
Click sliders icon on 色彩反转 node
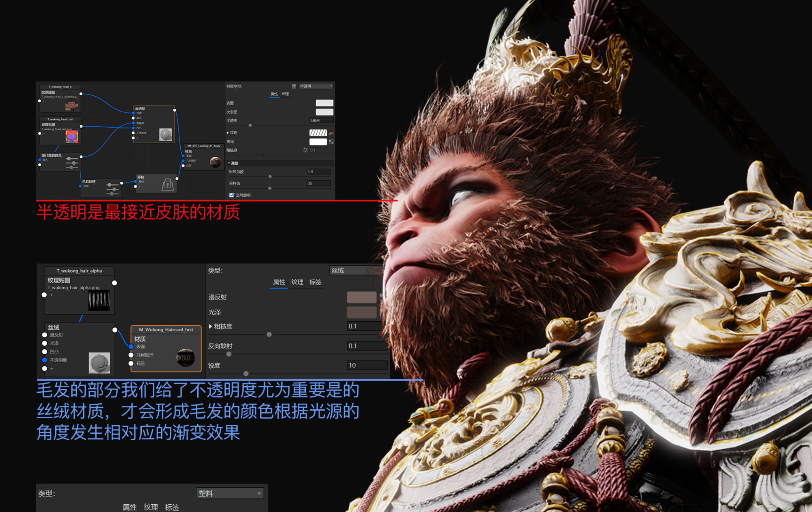coord(112,189)
